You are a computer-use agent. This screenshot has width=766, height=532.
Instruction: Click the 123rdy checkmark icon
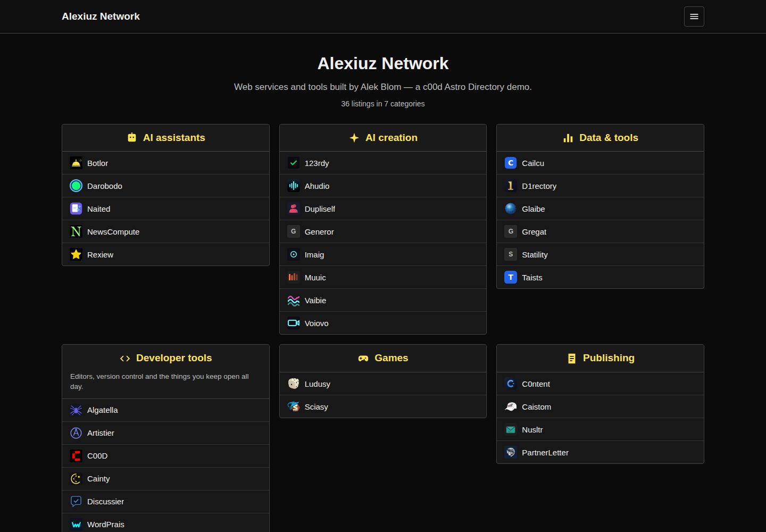point(294,163)
